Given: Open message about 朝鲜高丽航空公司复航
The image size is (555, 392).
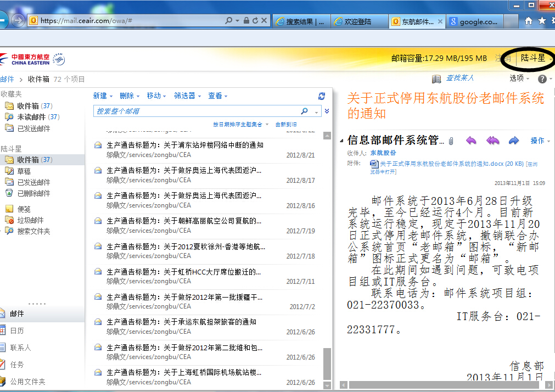Looking at the screenshot, I should (204, 226).
